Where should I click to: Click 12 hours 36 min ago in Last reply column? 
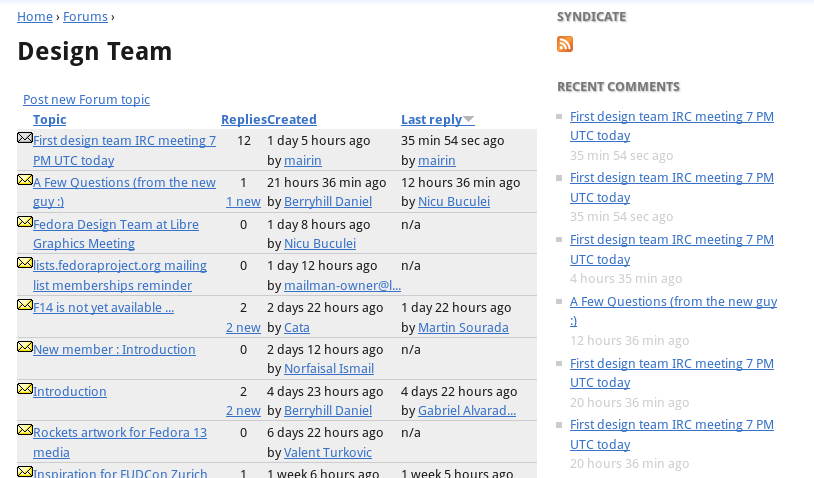tap(460, 183)
